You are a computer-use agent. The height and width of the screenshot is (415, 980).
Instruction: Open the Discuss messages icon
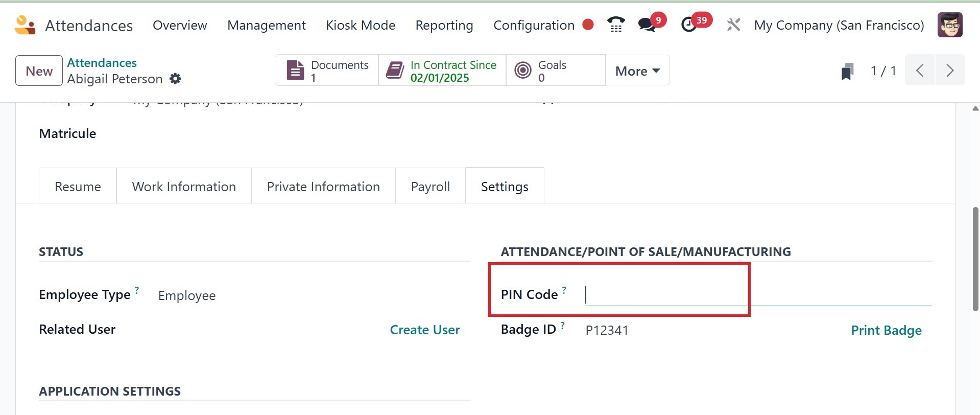[x=647, y=25]
